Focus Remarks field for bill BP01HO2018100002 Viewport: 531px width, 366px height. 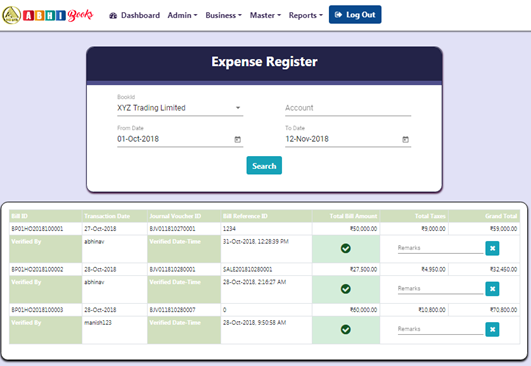tap(440, 289)
